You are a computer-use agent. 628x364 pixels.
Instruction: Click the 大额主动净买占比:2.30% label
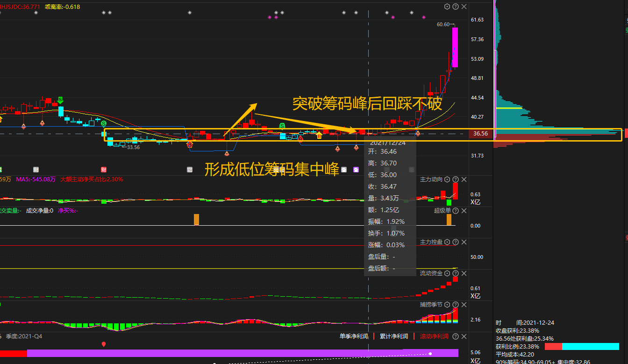(92, 179)
